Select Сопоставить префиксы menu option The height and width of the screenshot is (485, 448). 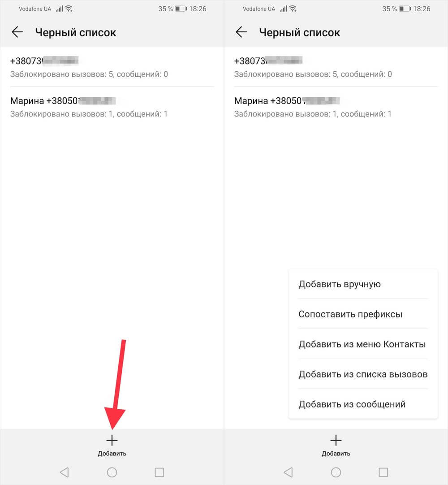pos(363,314)
